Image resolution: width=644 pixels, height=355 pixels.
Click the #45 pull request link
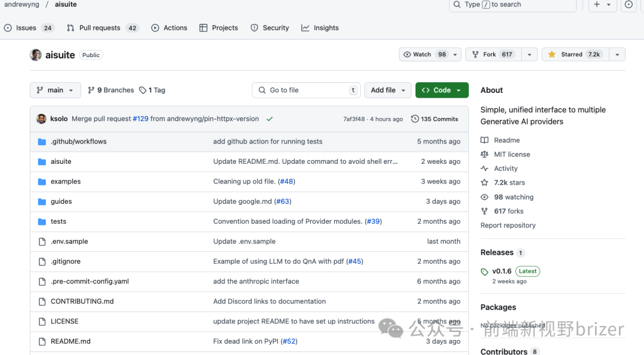click(x=355, y=261)
